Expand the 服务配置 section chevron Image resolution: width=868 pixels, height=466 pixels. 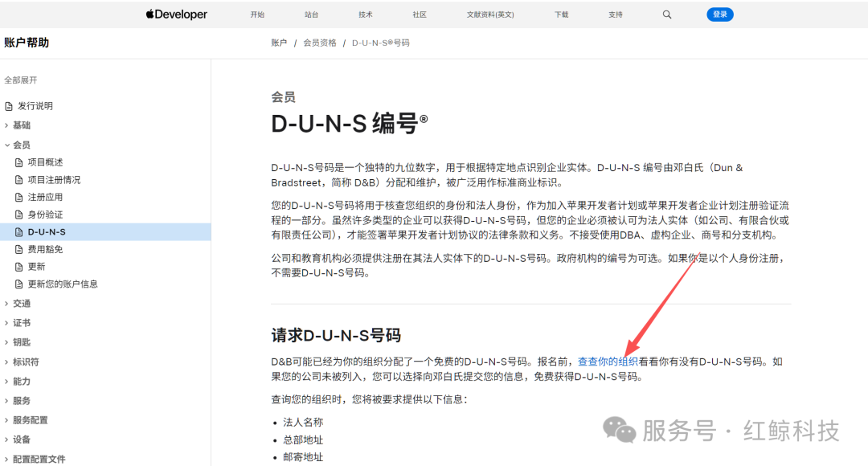[x=6, y=420]
